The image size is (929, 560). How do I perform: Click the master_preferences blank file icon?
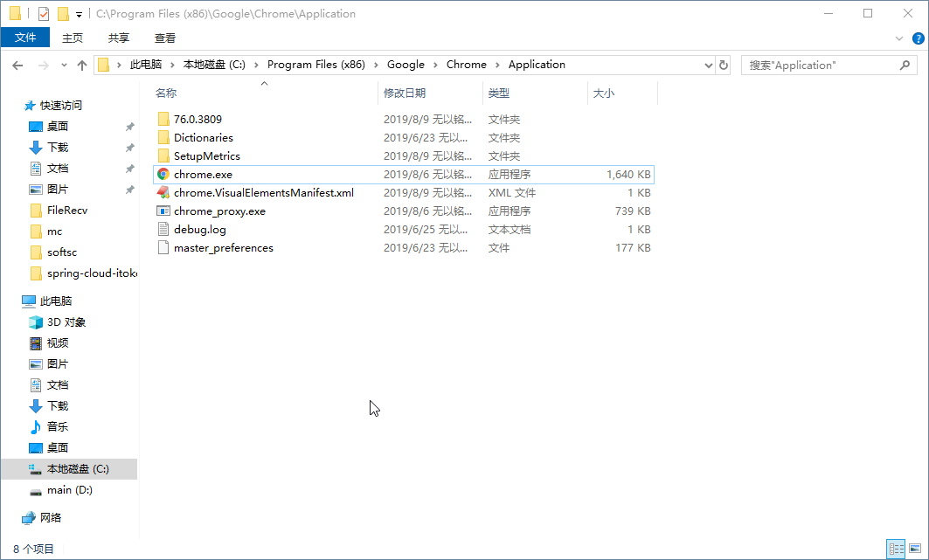click(x=163, y=247)
